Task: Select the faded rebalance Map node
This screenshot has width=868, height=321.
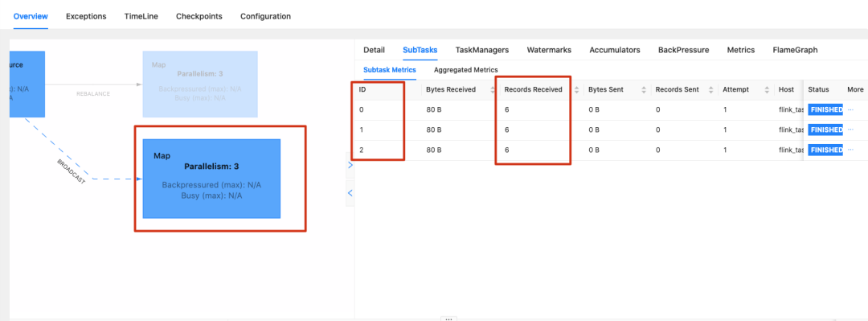Action: [200, 84]
